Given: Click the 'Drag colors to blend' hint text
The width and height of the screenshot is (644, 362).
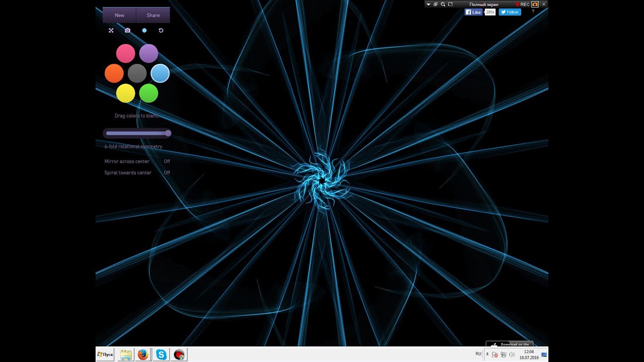Looking at the screenshot, I should point(136,116).
